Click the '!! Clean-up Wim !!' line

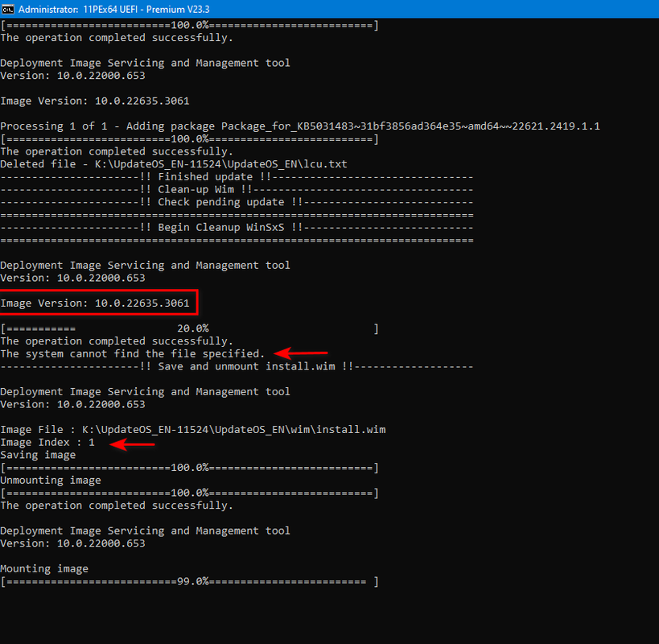point(237,190)
